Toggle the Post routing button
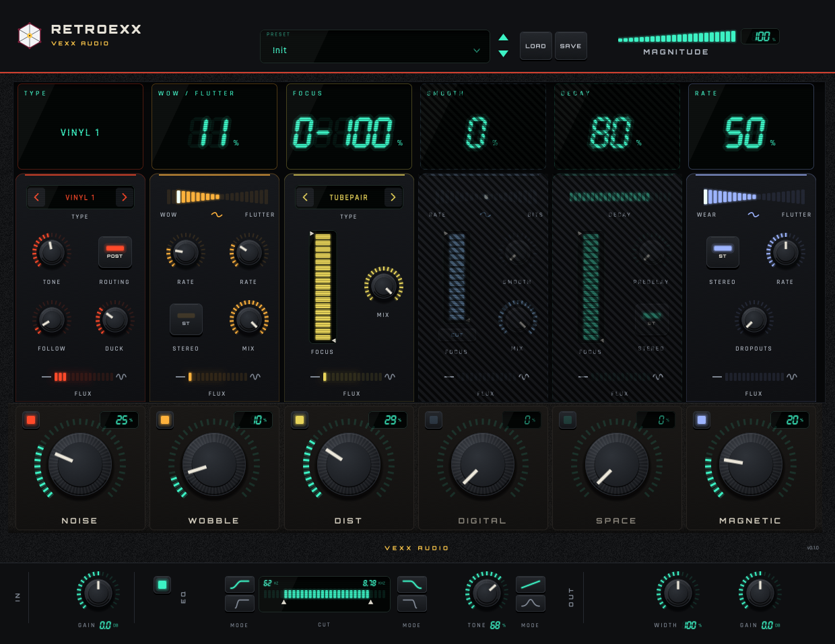Image resolution: width=835 pixels, height=644 pixels. pyautogui.click(x=115, y=252)
